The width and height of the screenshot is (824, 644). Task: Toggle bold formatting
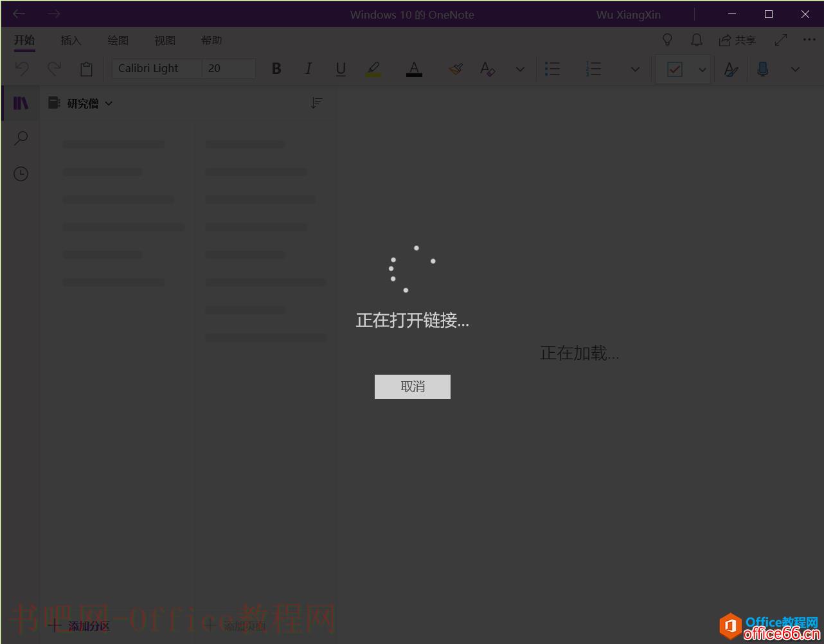click(x=276, y=68)
